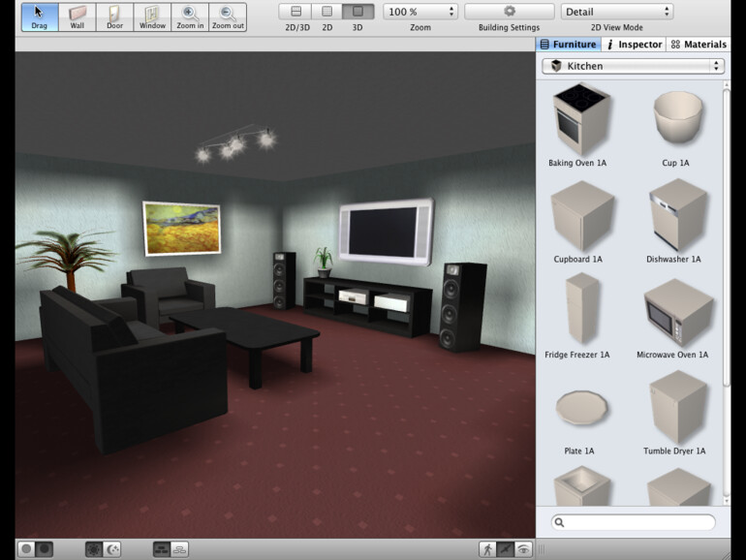Open the Kitchen category dropdown

[x=634, y=66]
